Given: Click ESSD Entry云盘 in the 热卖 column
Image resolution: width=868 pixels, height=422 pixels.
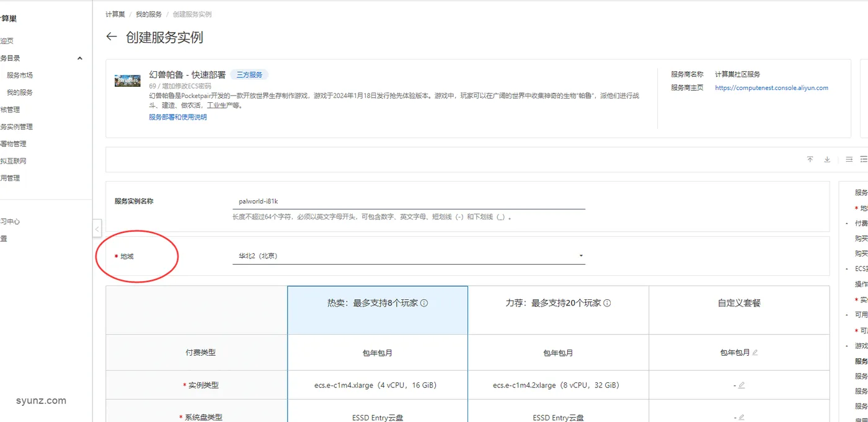Looking at the screenshot, I should click(x=378, y=417).
